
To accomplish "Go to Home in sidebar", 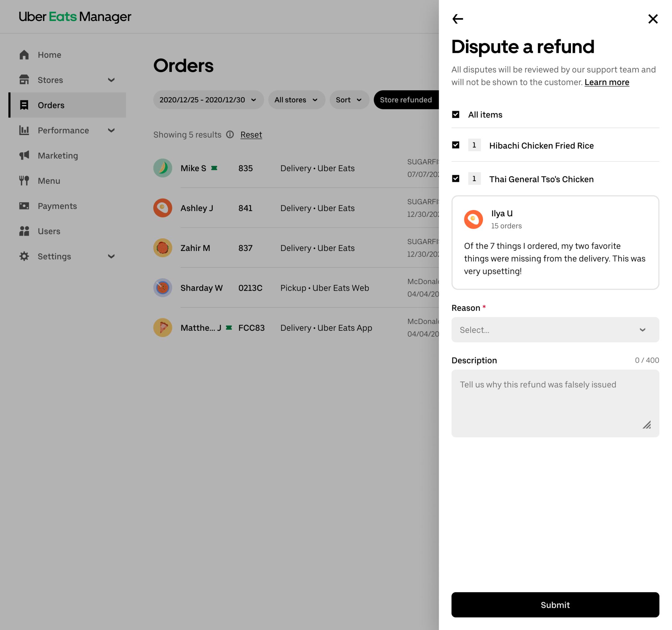I will 67,55.
